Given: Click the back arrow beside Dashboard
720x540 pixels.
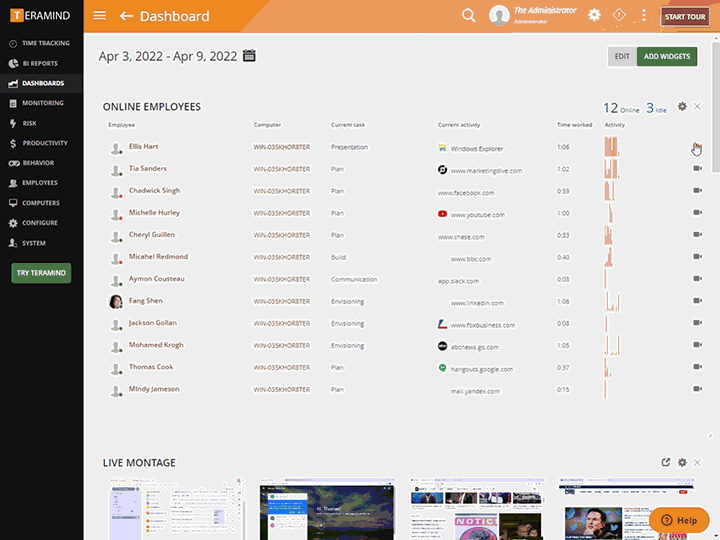Looking at the screenshot, I should pos(126,16).
